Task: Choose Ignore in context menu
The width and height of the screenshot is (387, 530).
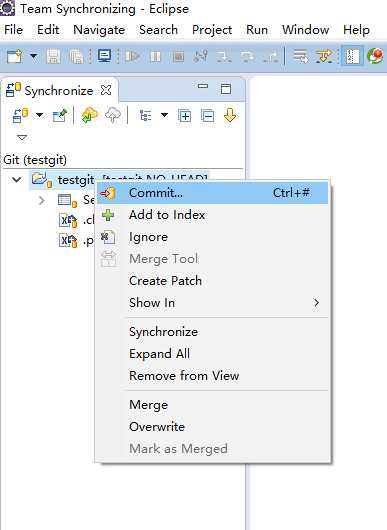Action: [213, 237]
